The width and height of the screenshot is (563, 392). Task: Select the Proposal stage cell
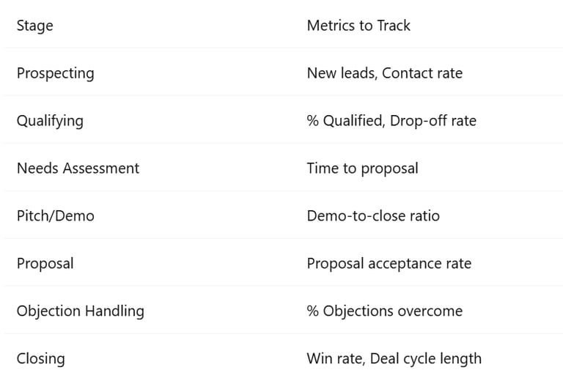(45, 264)
